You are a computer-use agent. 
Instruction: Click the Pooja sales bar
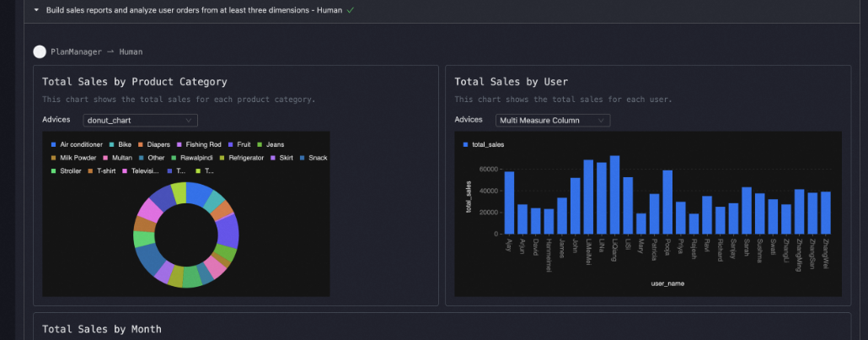click(x=667, y=202)
